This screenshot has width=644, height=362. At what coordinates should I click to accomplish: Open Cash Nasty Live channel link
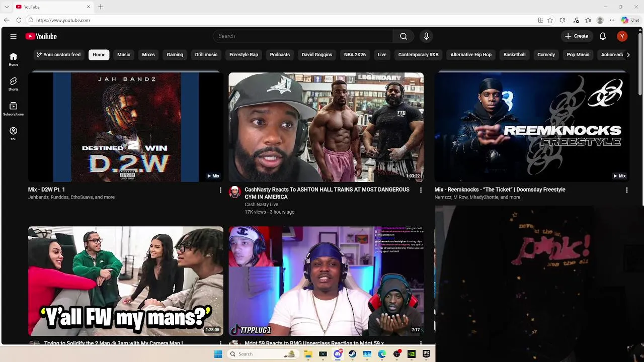click(x=261, y=205)
